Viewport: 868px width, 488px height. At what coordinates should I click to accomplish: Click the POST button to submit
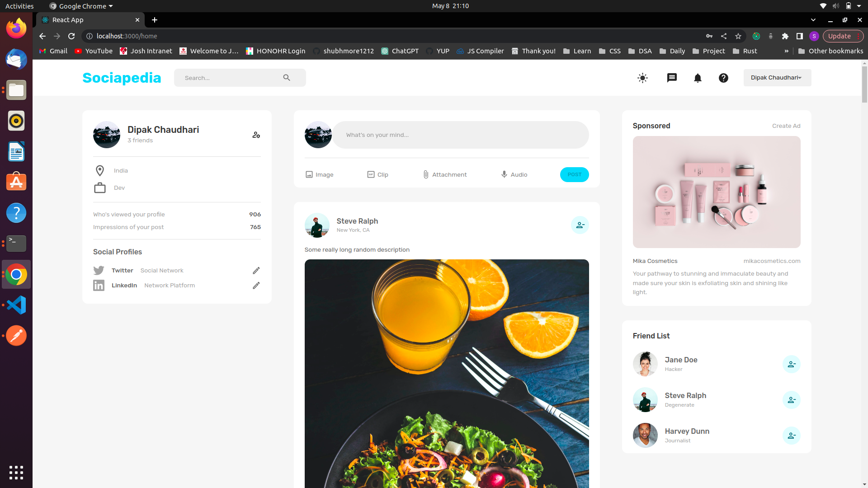tap(574, 174)
